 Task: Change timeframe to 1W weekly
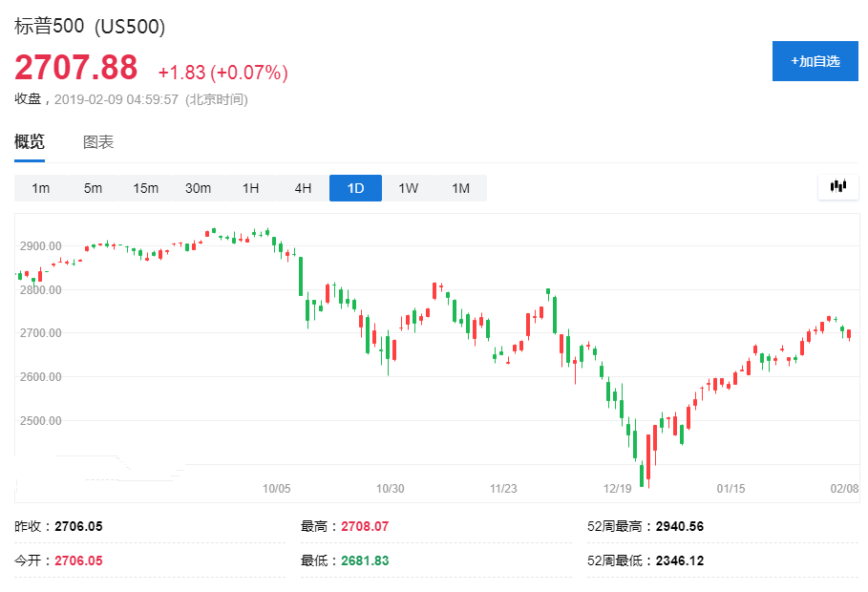[x=408, y=188]
